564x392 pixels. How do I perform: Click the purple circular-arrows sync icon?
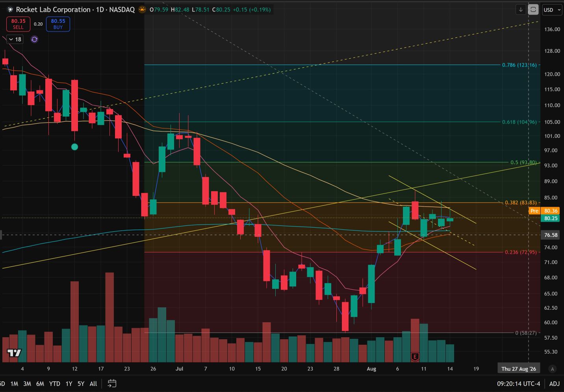[34, 39]
